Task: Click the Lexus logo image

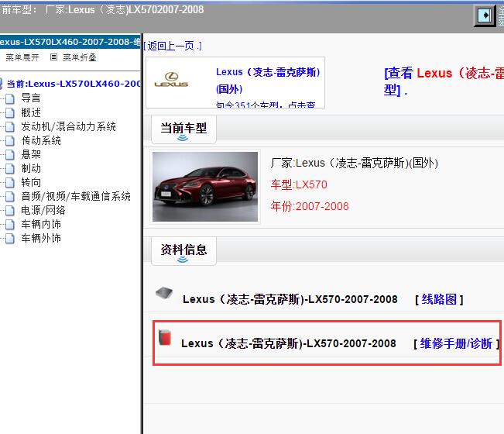Action: 171,80
